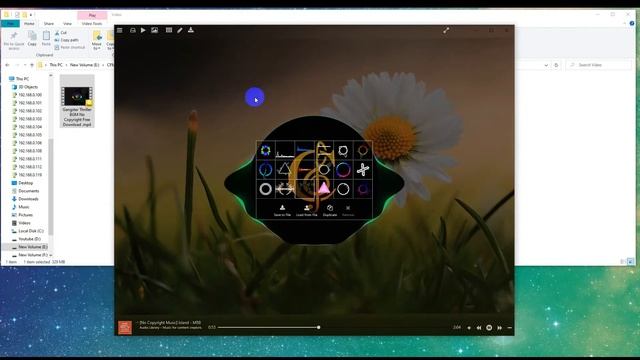This screenshot has width=640, height=360.
Task: Click the export download icon in the toolbar
Action: [x=191, y=30]
